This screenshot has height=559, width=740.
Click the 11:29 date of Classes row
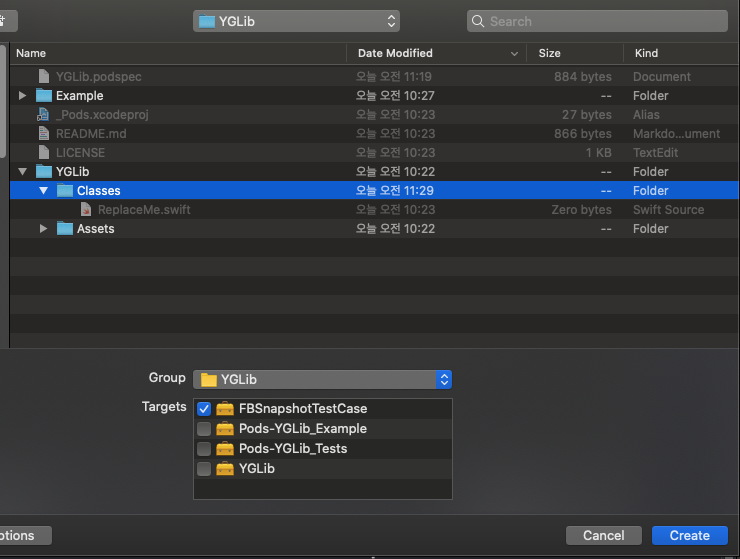click(395, 191)
